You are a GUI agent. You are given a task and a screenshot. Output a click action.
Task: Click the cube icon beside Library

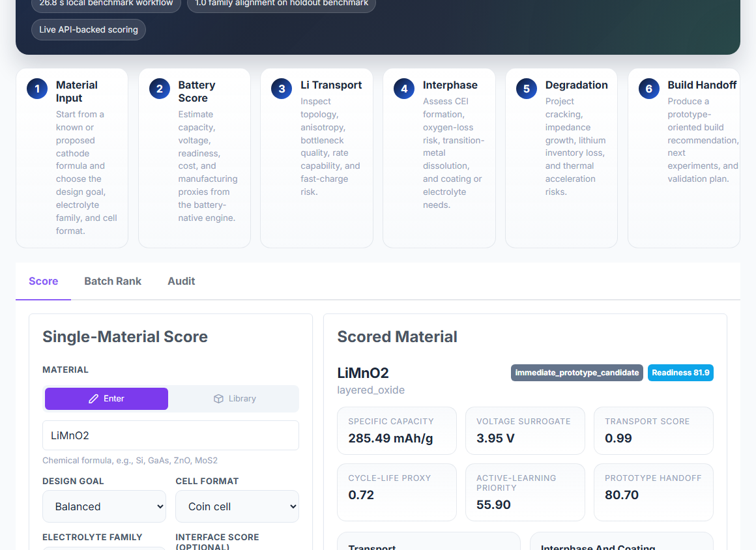[x=218, y=399]
